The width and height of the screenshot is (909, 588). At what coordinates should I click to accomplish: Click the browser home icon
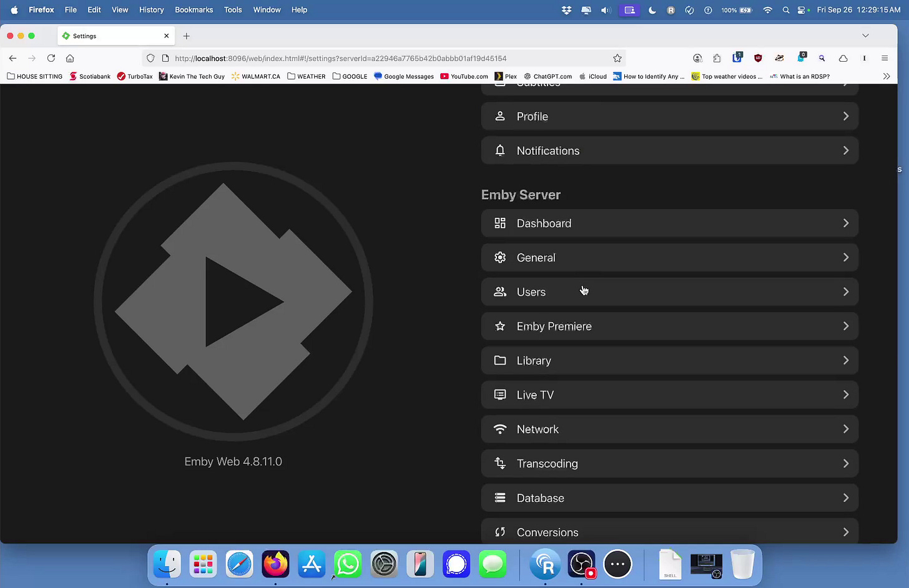click(x=70, y=58)
